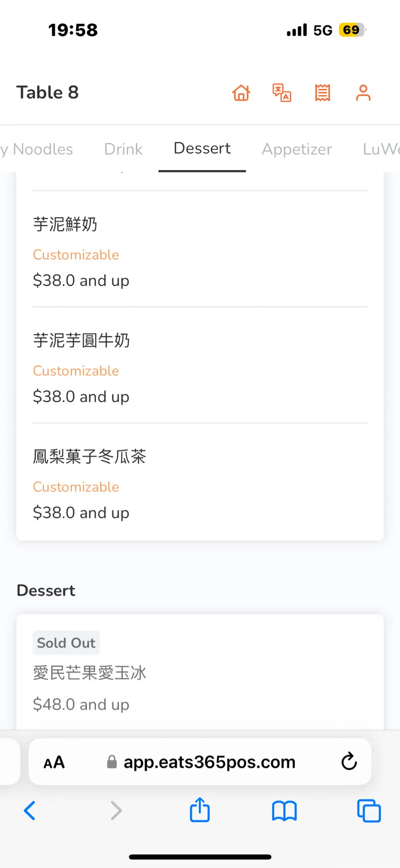Tap the home icon in header

point(241,93)
